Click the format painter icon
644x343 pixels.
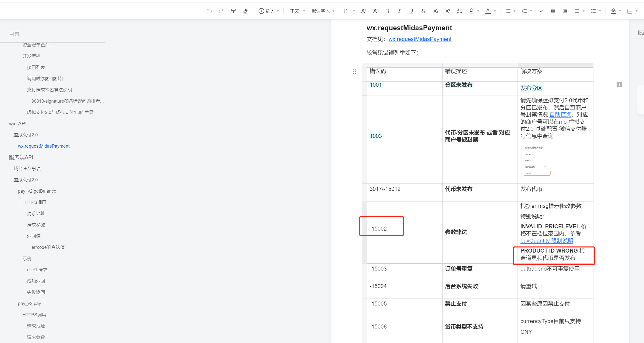click(233, 11)
